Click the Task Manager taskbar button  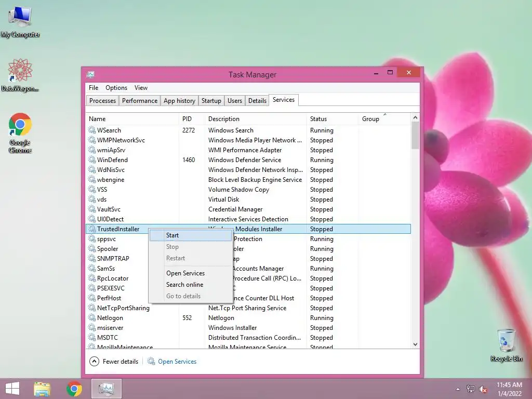click(x=106, y=389)
